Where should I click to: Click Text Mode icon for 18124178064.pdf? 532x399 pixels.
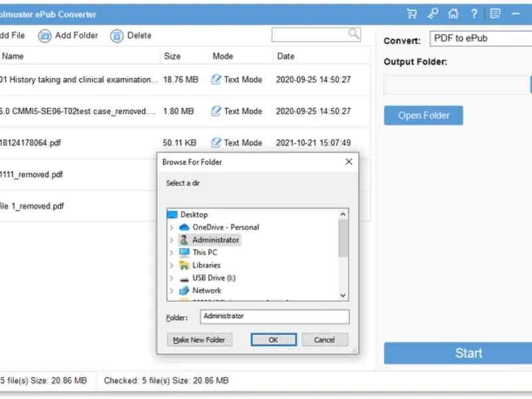216,142
